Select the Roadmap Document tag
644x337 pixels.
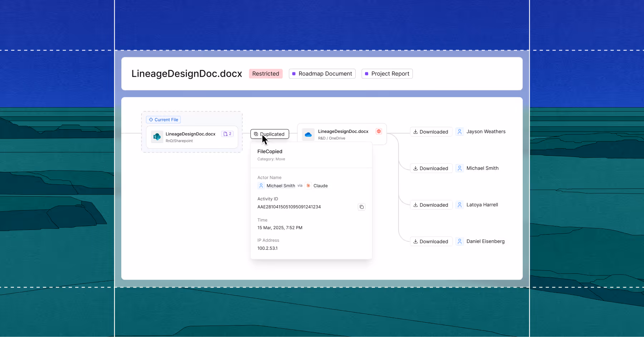point(322,74)
